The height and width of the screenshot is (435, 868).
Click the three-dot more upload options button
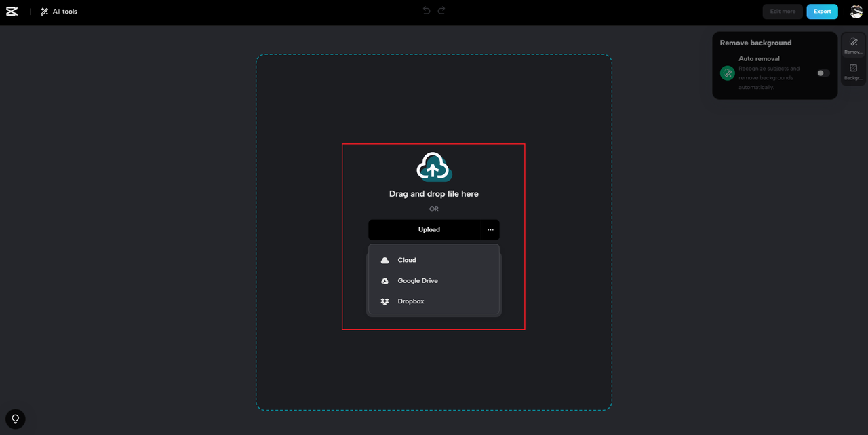pyautogui.click(x=490, y=230)
